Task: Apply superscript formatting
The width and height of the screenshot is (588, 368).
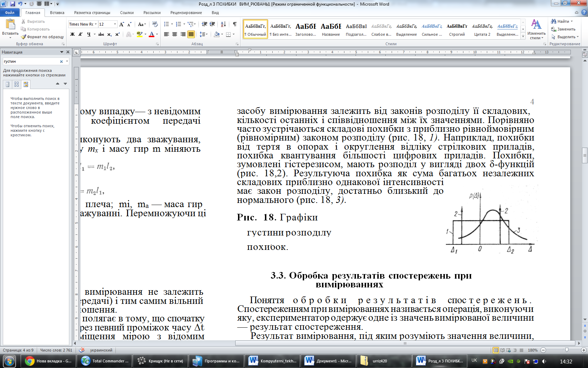Action: click(x=118, y=34)
